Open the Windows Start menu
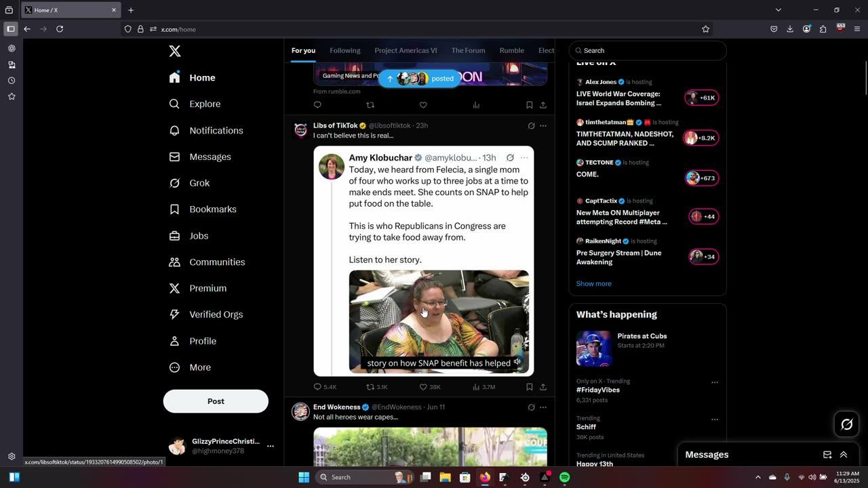Image resolution: width=868 pixels, height=488 pixels. (x=304, y=477)
